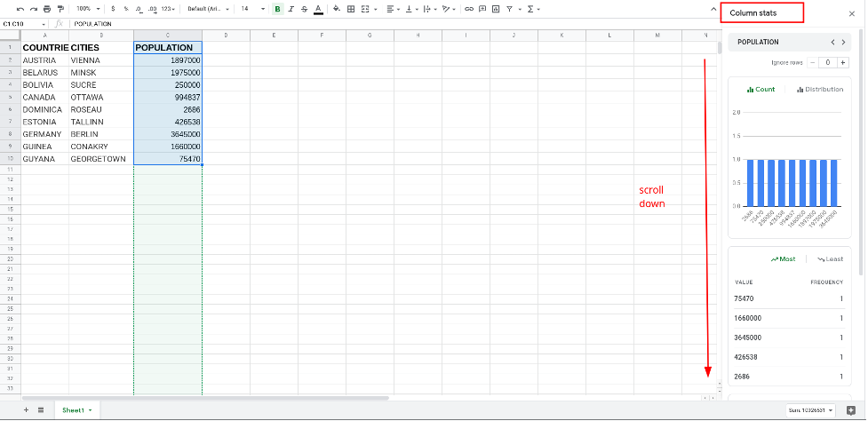Open text wrapping dropdown
The image size is (868, 421).
click(430, 9)
